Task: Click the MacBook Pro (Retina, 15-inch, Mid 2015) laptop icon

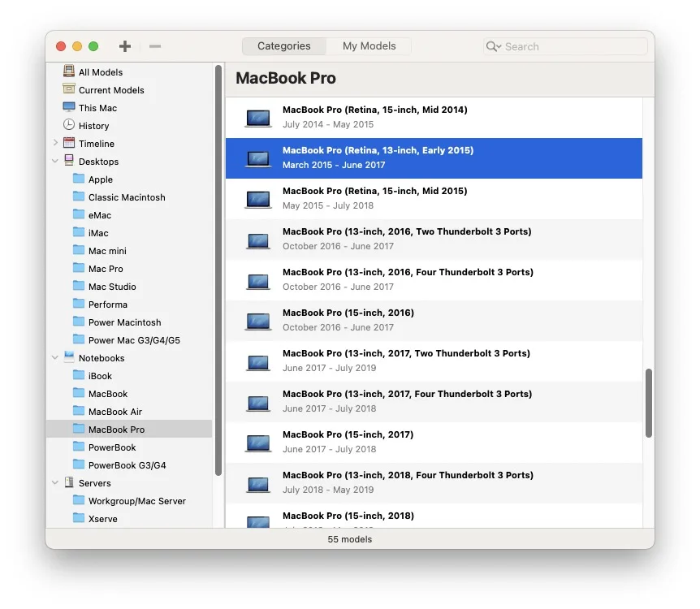Action: [x=257, y=199]
